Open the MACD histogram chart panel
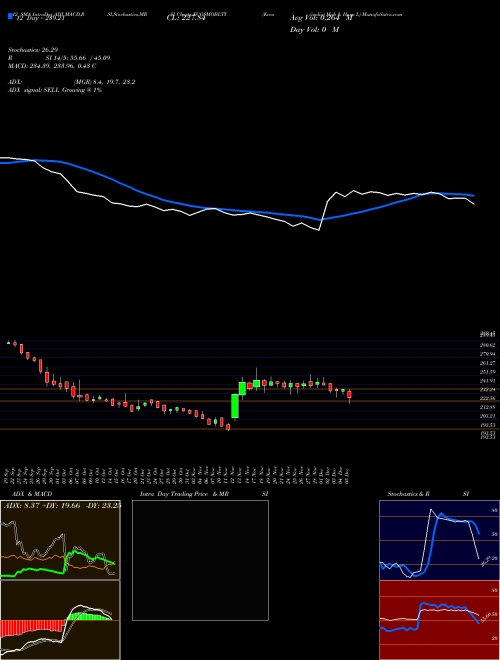This screenshot has height=660, width=500. pyautogui.click(x=60, y=620)
